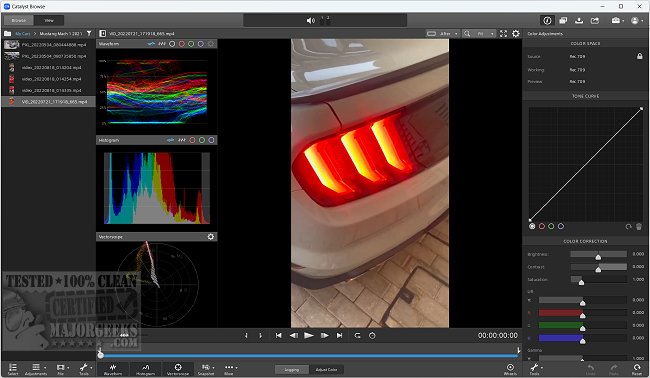Screen dimensions: 650x378
Task: Toggle the Vectorscope scope button
Action: pos(178,369)
